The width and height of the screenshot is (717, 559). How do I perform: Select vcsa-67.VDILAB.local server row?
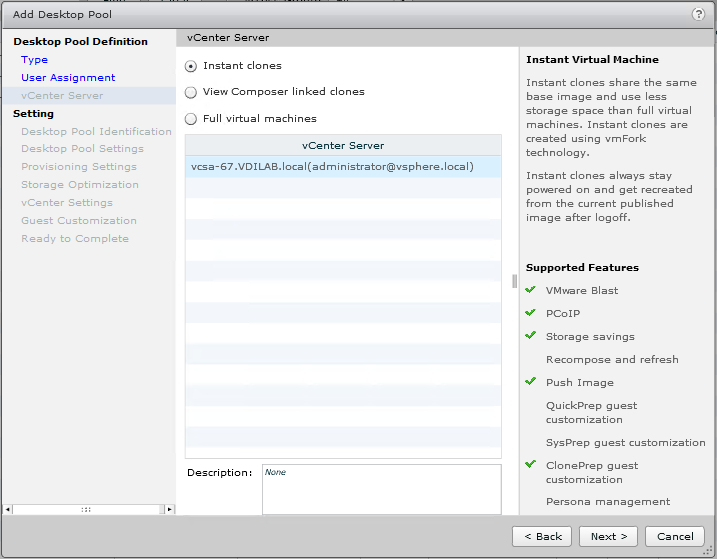[343, 167]
